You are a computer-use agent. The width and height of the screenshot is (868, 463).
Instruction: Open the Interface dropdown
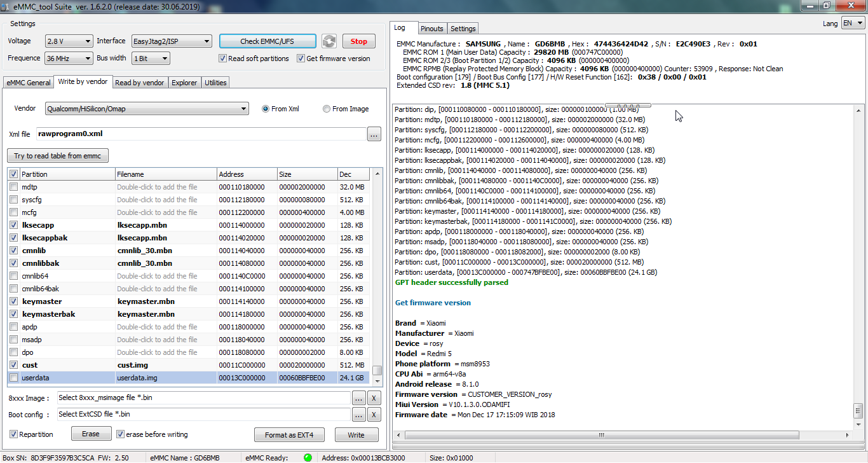click(172, 41)
